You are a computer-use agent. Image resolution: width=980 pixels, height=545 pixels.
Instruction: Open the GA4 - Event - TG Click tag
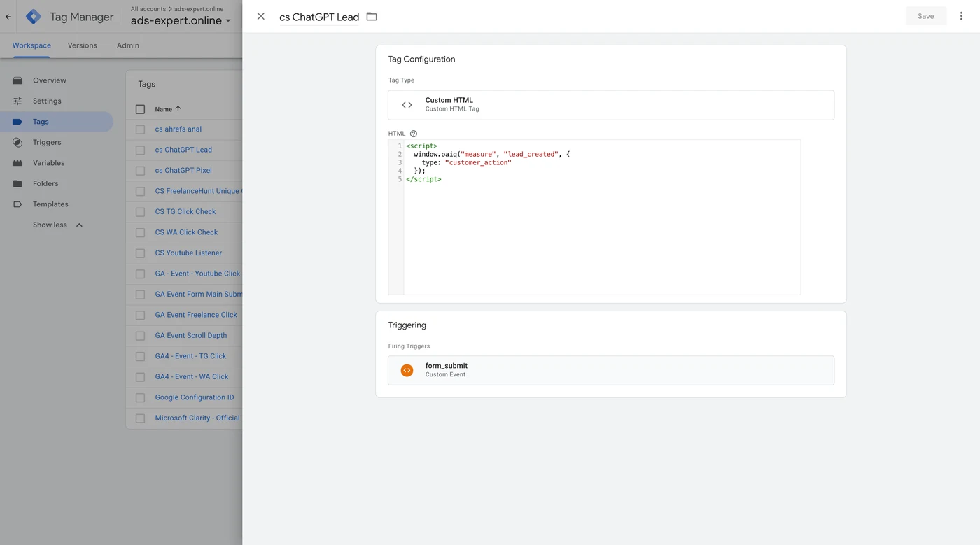(x=190, y=356)
